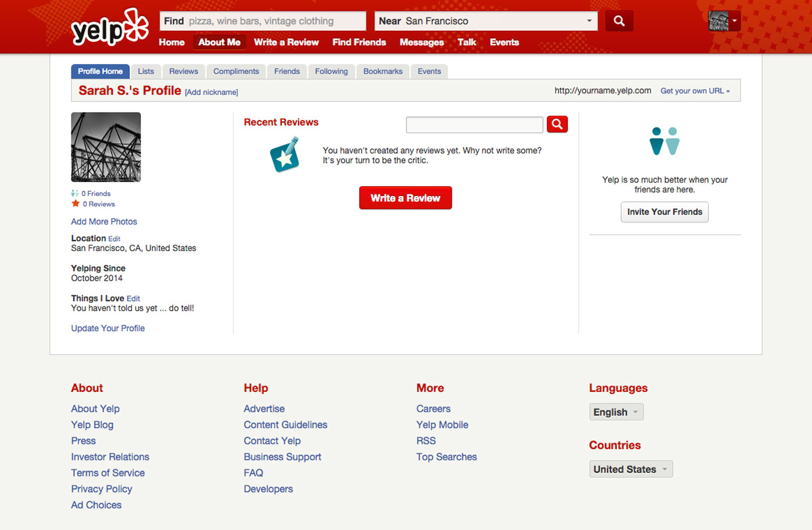Viewport: 812px width, 530px height.
Task: Click the red Write a Review button
Action: [x=405, y=198]
